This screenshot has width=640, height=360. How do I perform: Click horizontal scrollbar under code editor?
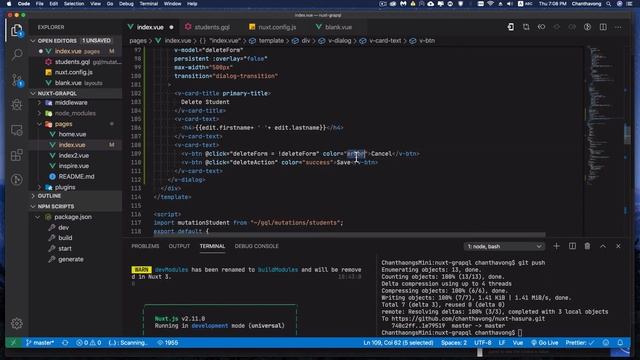tap(349, 235)
